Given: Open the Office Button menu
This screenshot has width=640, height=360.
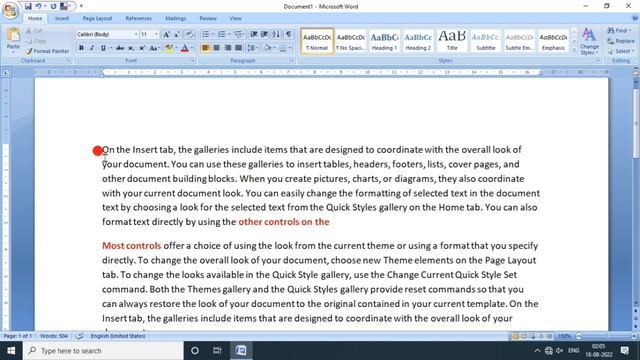Looking at the screenshot, I should tap(10, 10).
